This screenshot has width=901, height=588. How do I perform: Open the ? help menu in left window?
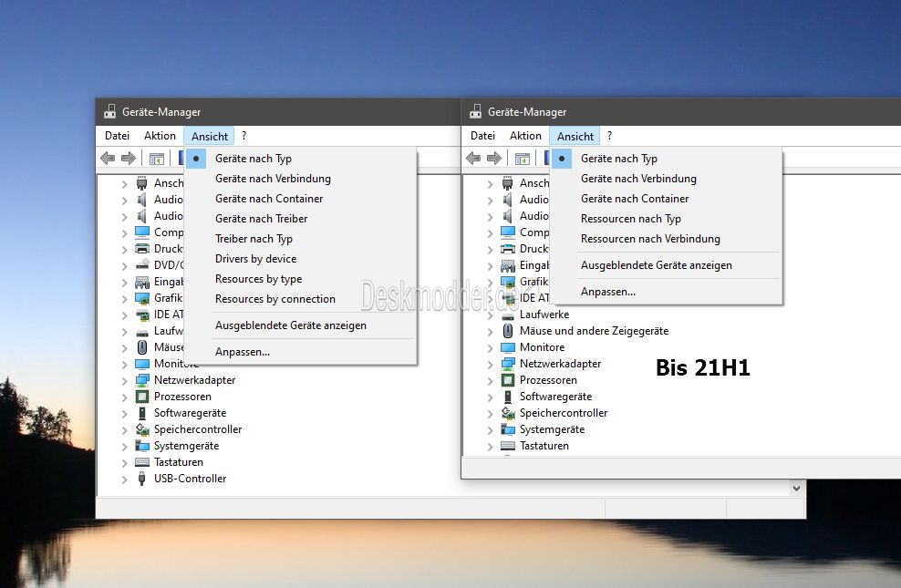point(244,136)
